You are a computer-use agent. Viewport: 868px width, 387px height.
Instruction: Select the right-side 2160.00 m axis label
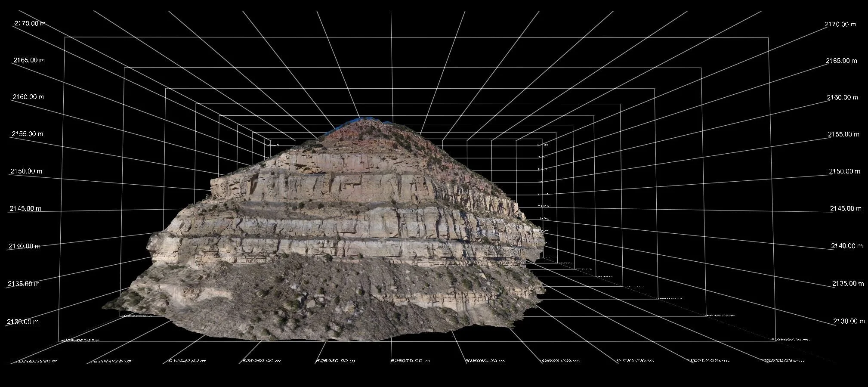pyautogui.click(x=842, y=98)
